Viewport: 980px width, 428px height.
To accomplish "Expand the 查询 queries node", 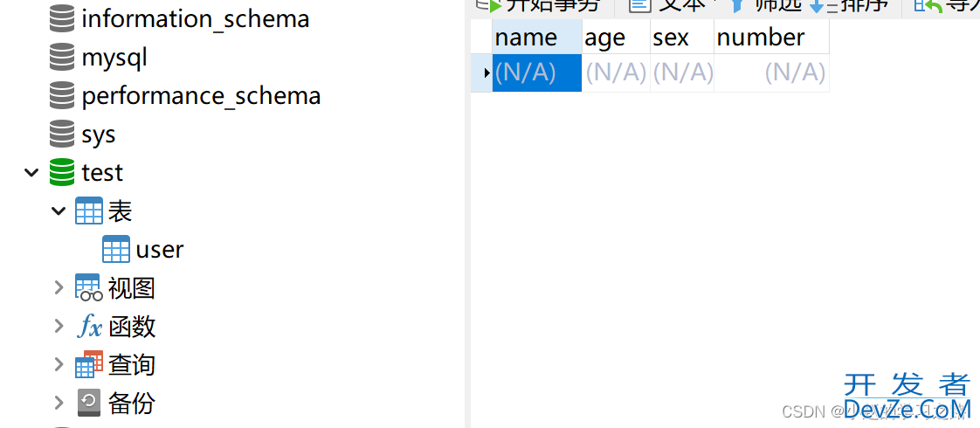I will click(x=59, y=364).
